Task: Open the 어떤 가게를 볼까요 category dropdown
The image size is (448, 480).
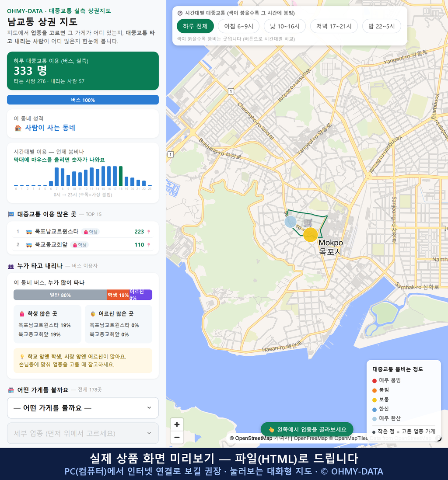Action: click(x=83, y=408)
